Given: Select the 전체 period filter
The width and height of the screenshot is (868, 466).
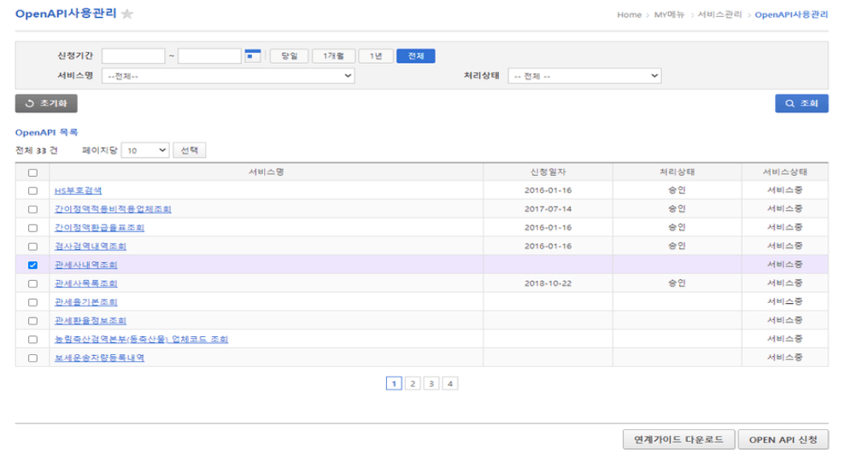Looking at the screenshot, I should tap(416, 56).
